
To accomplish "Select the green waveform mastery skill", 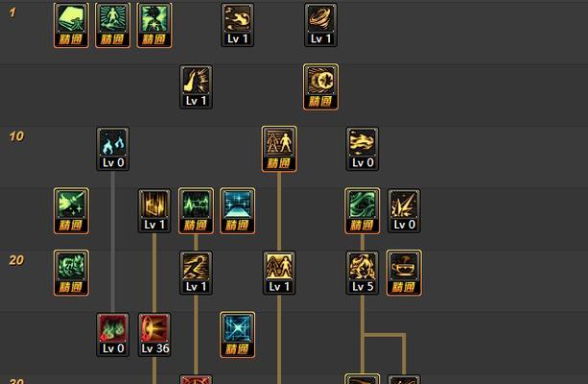I will point(196,211).
